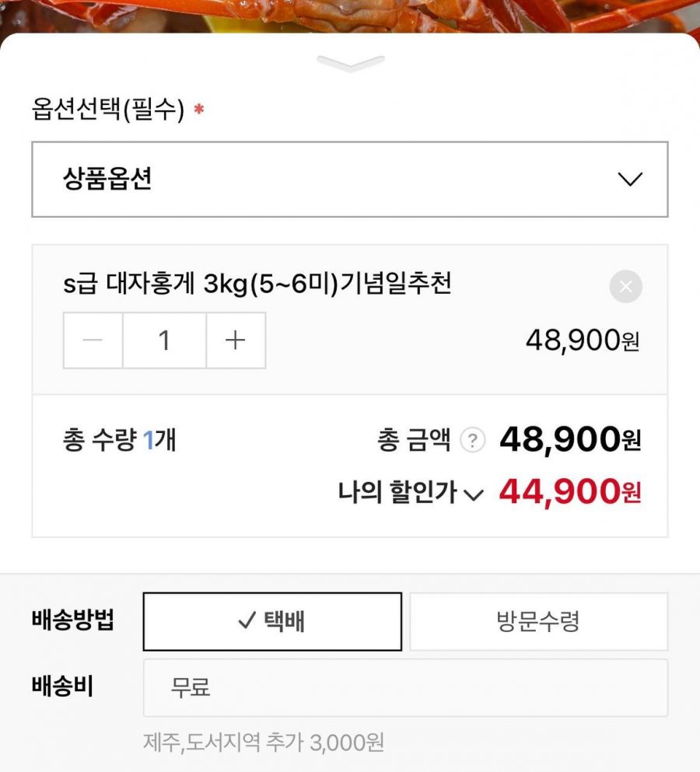Click the 나의 할인가 label
Viewport: 700px width, 772px height.
pos(397,492)
